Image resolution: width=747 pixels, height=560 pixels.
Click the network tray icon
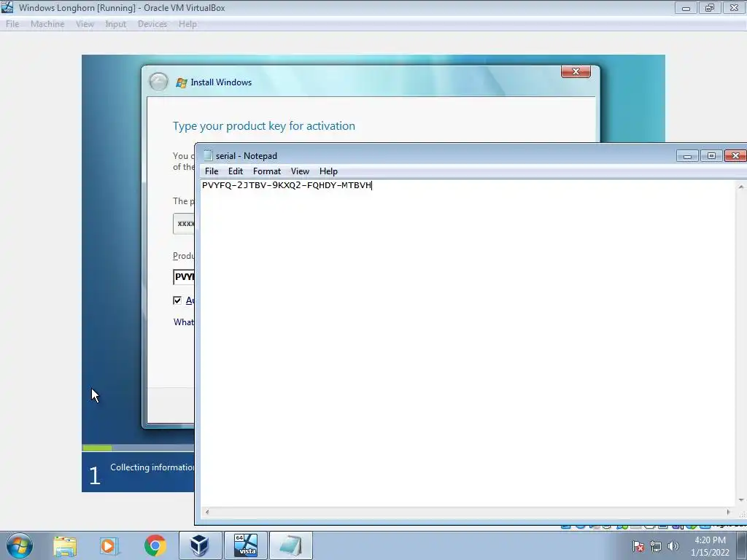coord(656,546)
